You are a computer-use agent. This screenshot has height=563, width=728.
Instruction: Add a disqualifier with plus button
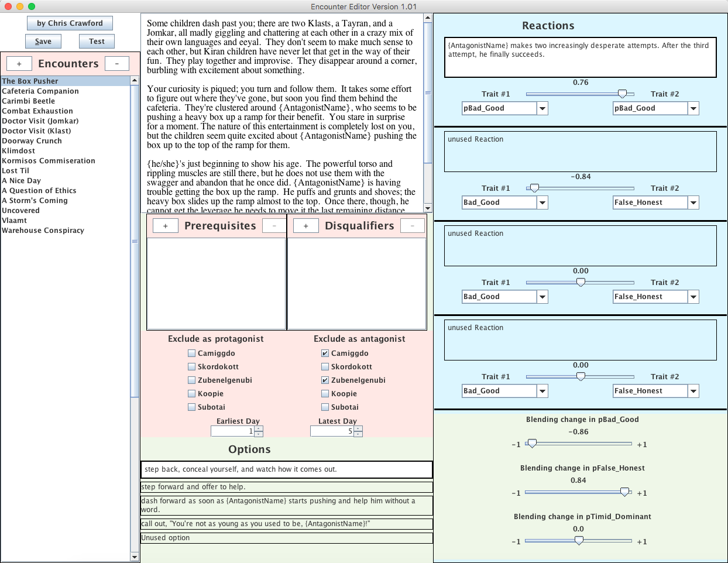pyautogui.click(x=305, y=226)
